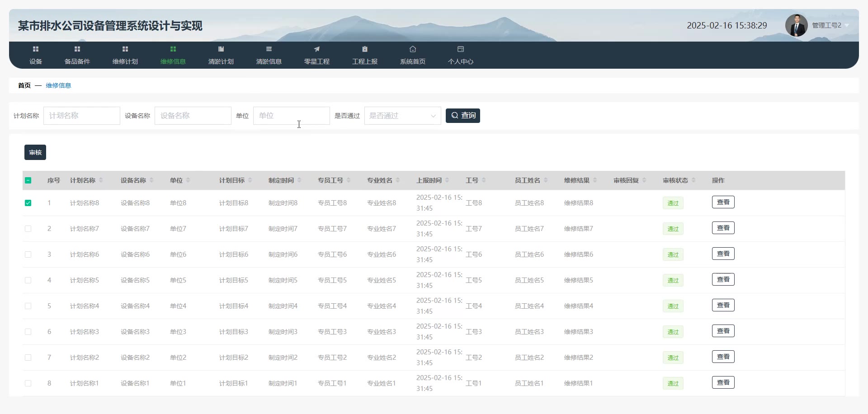Toggle the select-all header checkbox
The width and height of the screenshot is (868, 414).
click(28, 180)
